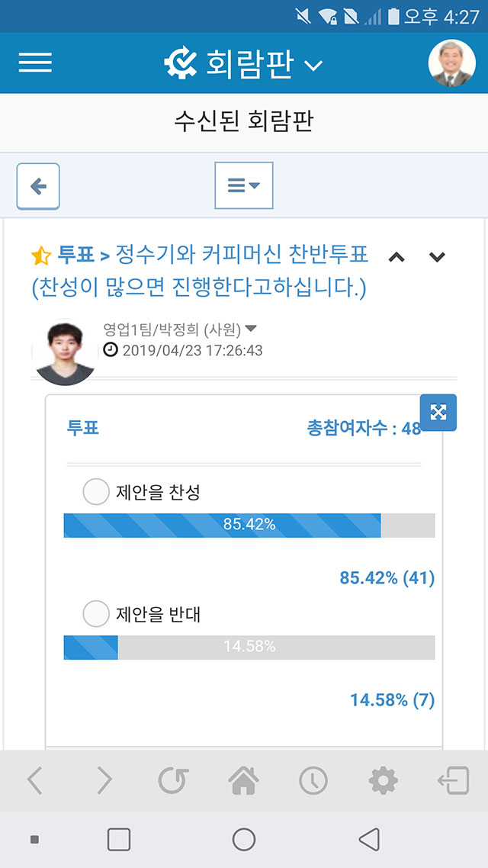Open the list options dropdown button
Screen dimensions: 488x868
[244, 185]
